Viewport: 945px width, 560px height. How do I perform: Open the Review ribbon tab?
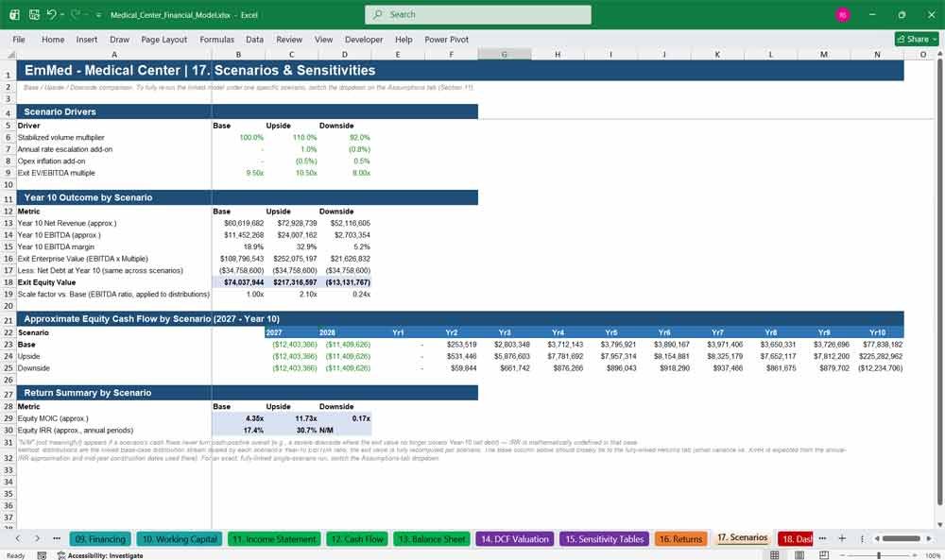point(289,39)
